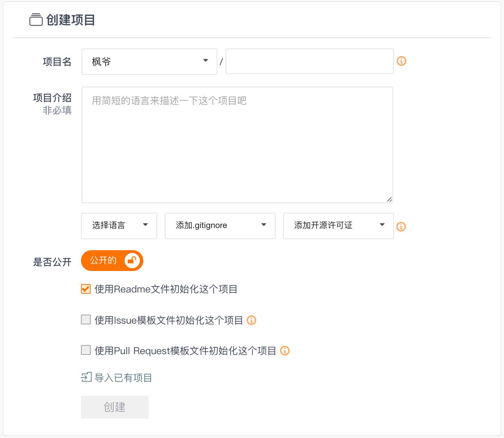Open the 添加.gitignore dropdown

click(x=220, y=226)
